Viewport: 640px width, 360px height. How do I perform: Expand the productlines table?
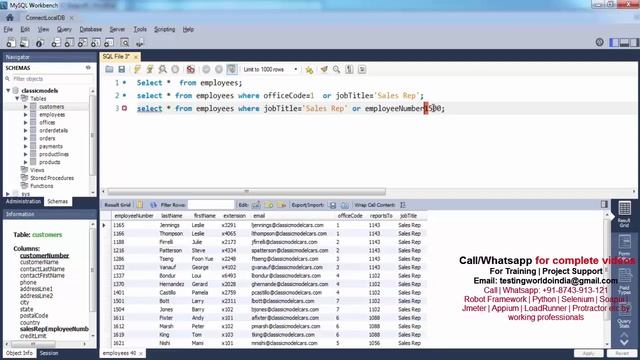click(26, 154)
